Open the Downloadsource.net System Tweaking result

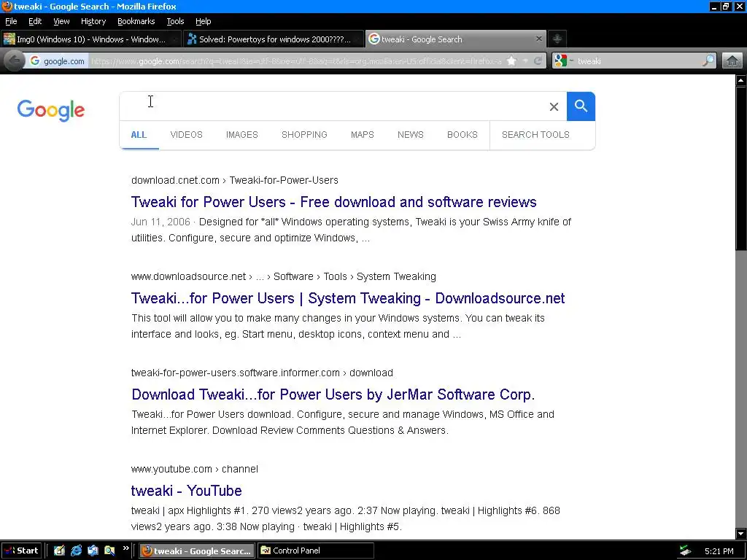pos(348,298)
